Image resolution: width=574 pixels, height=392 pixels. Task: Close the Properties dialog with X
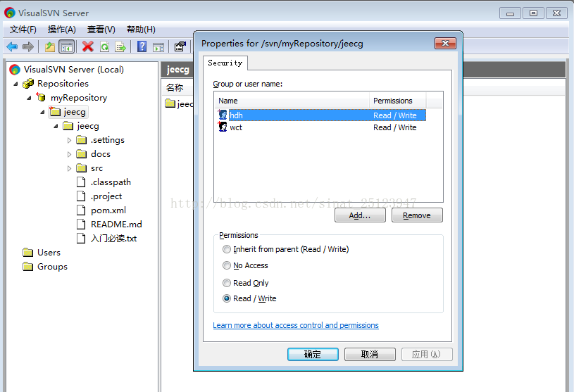coord(445,43)
